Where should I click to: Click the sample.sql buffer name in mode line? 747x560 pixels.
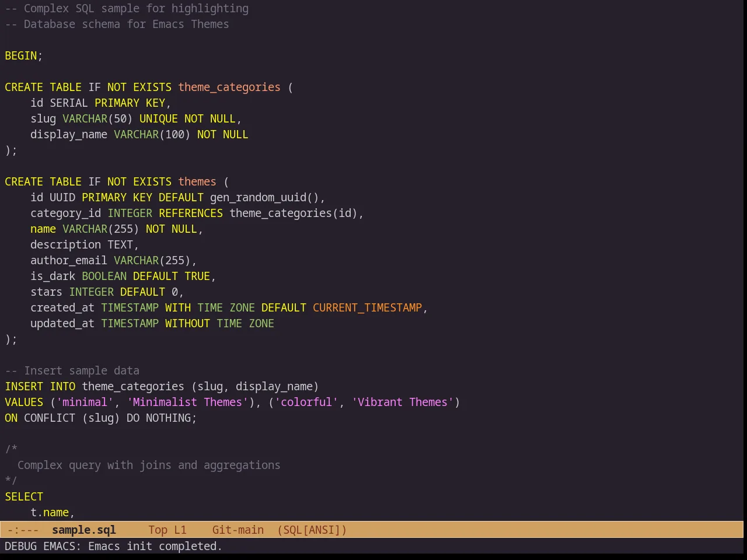point(84,530)
